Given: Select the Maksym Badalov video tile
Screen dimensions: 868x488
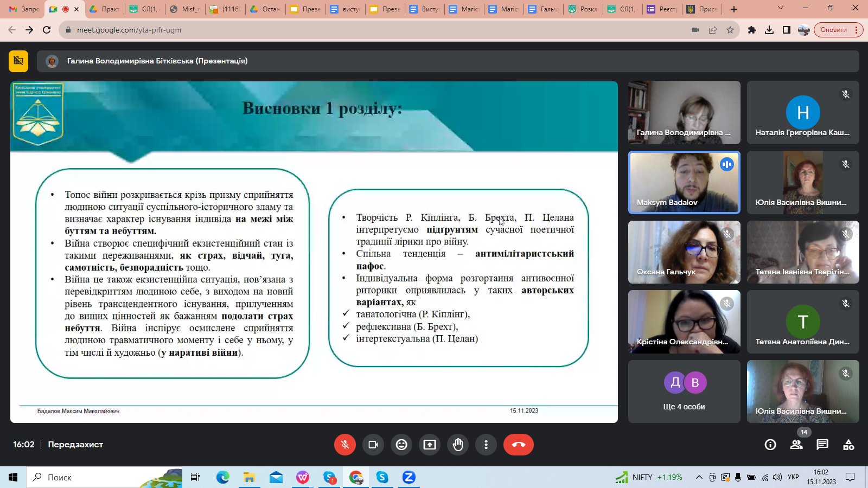Looking at the screenshot, I should pyautogui.click(x=684, y=182).
